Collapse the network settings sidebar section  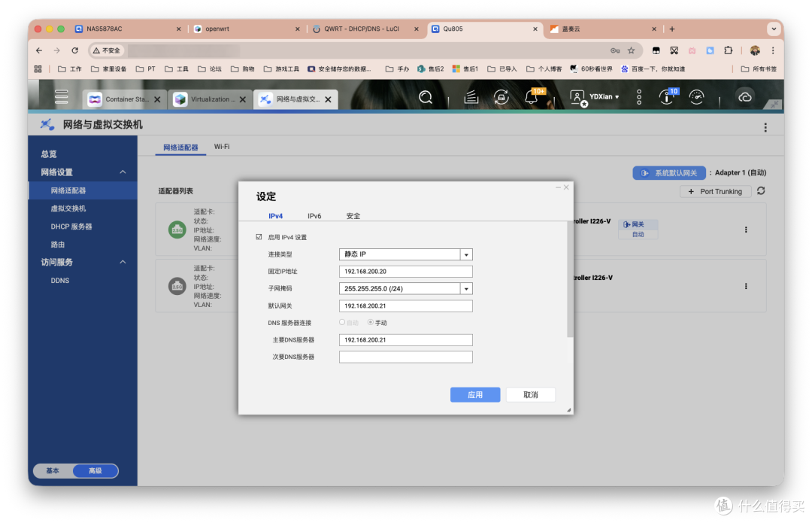(x=123, y=172)
